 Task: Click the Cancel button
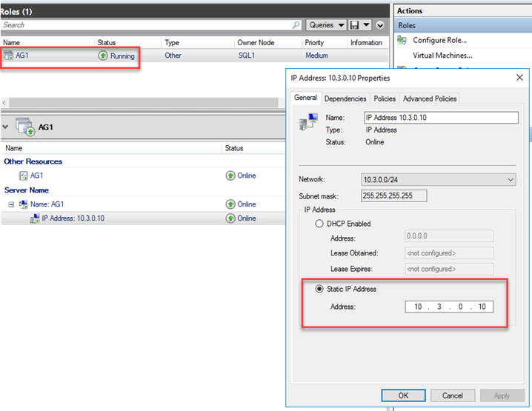click(452, 395)
